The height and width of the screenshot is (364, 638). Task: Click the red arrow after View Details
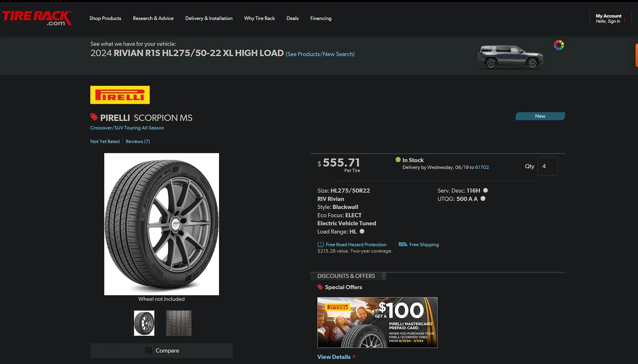(354, 357)
